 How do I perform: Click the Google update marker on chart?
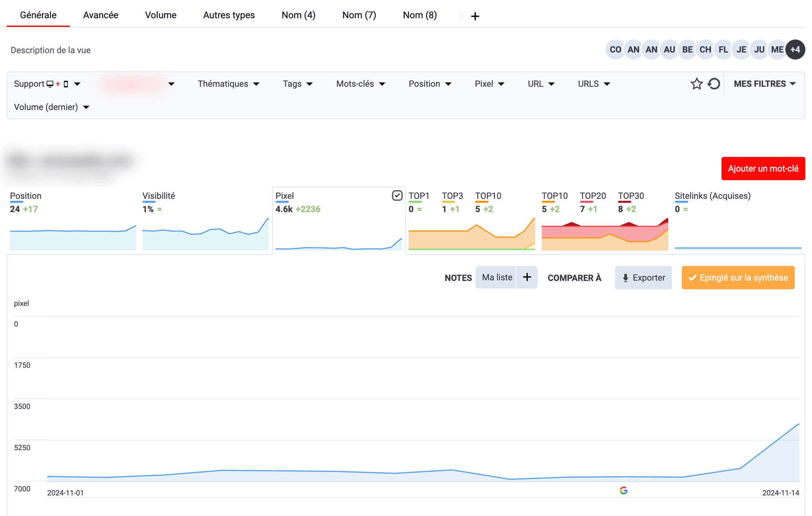click(x=624, y=490)
